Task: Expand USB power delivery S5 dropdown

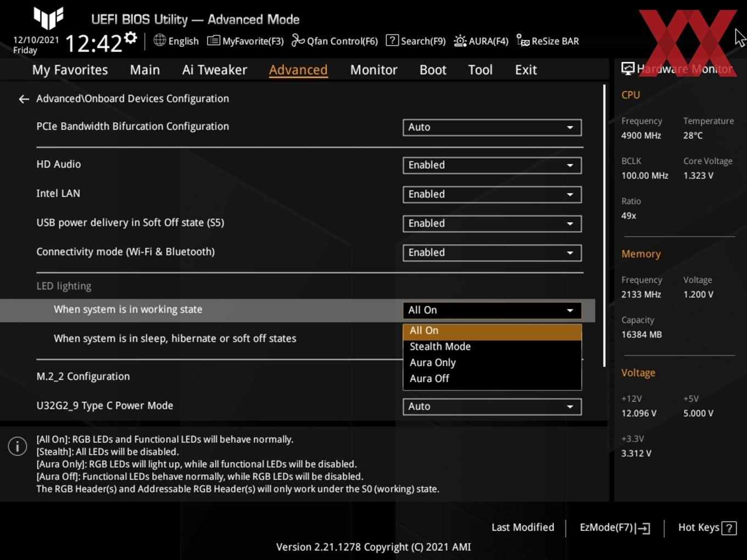Action: (492, 223)
